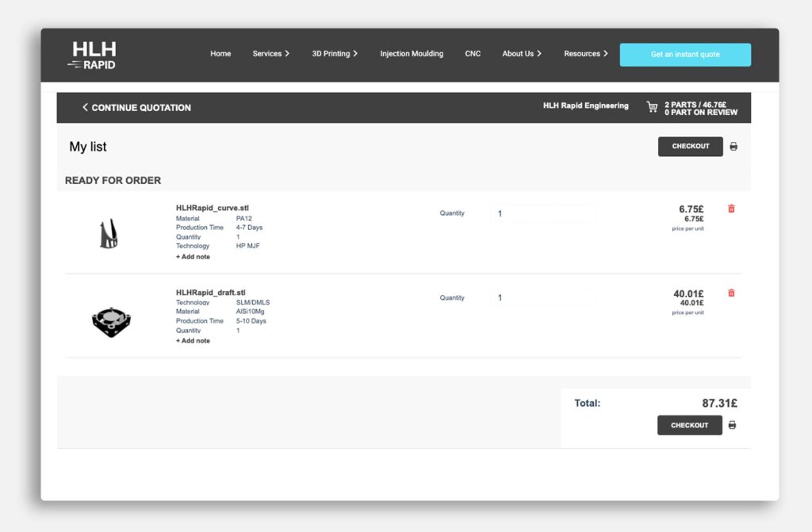Click the CNC navigation item
The image size is (812, 532).
[473, 53]
